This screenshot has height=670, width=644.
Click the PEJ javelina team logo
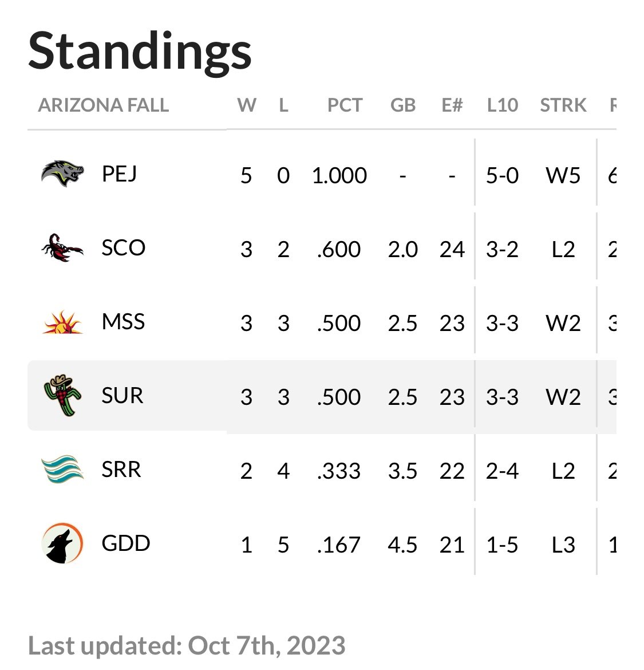click(62, 174)
